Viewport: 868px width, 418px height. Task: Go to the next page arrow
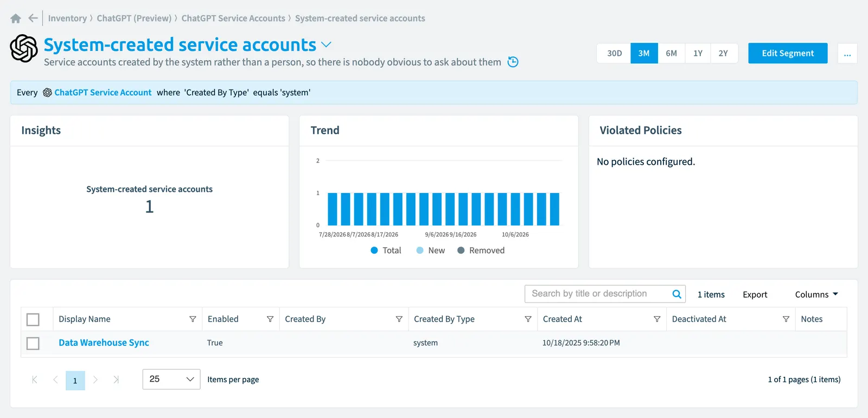[x=95, y=380]
